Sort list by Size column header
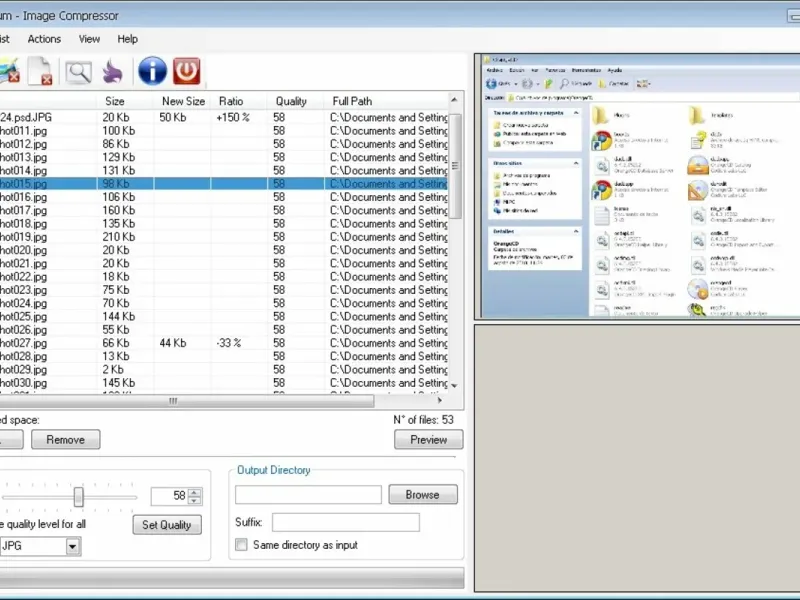Screen dimensions: 800x600 click(x=125, y=101)
